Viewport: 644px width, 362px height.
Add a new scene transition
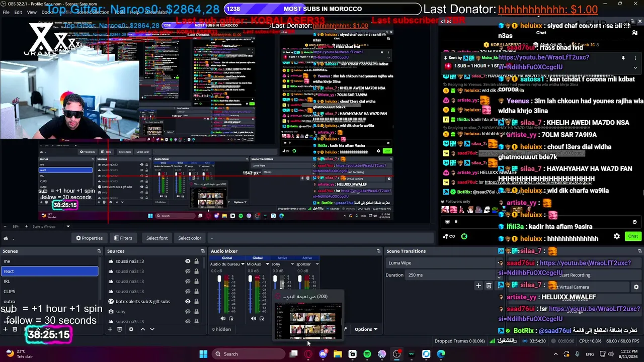click(478, 286)
